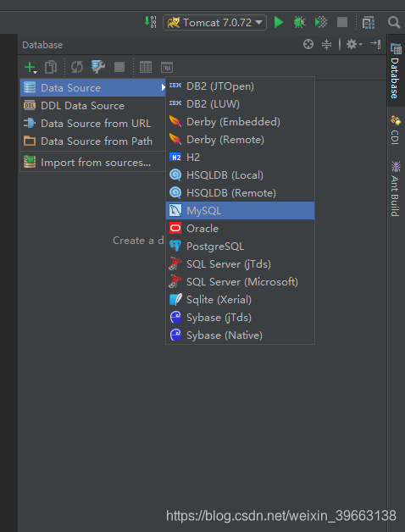Pick HSQLDB (Remote) data source

pos(240,192)
